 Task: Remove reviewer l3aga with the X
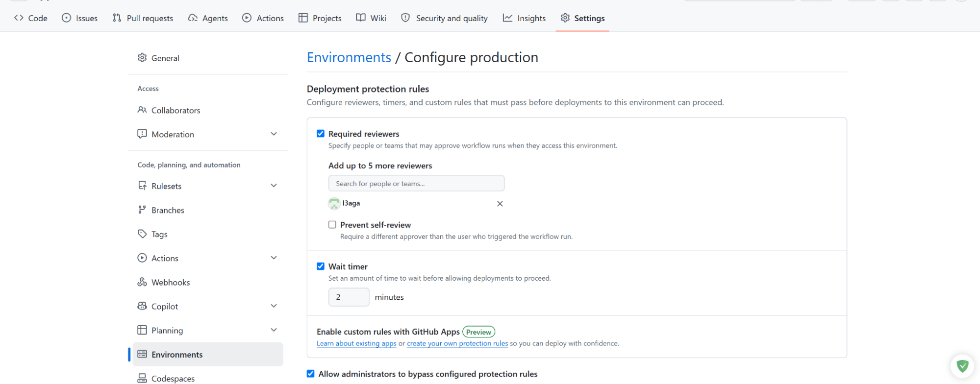coord(500,204)
